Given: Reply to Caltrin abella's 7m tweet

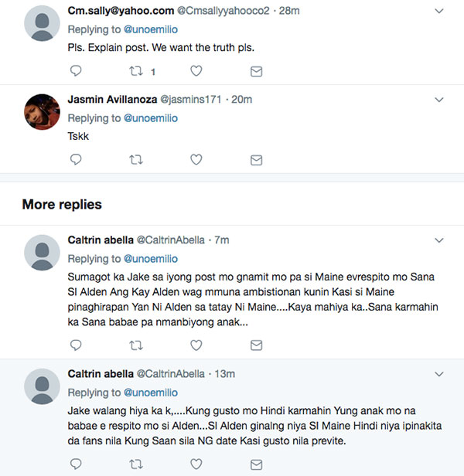Looking at the screenshot, I should (x=76, y=345).
